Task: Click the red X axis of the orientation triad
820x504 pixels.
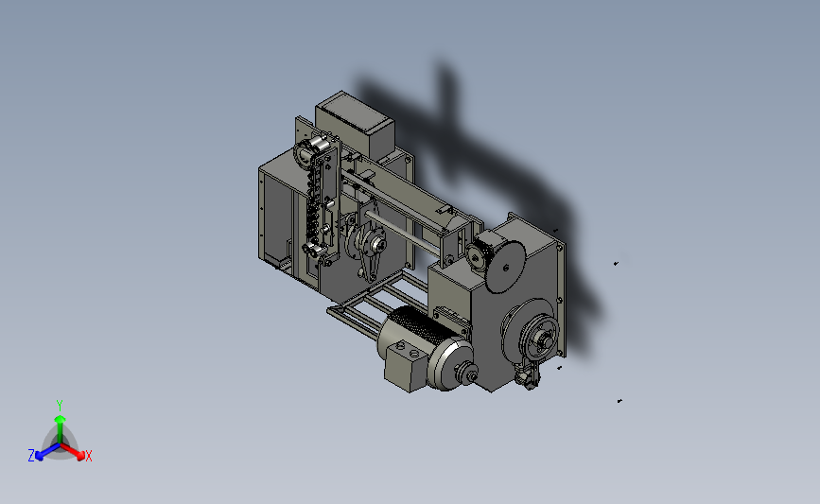Action: pyautogui.click(x=76, y=453)
